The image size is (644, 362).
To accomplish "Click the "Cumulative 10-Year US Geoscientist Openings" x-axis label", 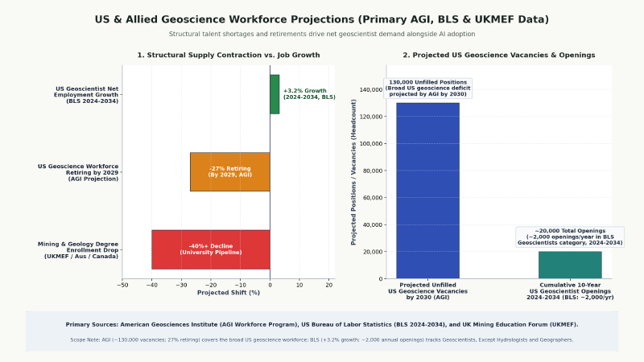I will (x=570, y=291).
